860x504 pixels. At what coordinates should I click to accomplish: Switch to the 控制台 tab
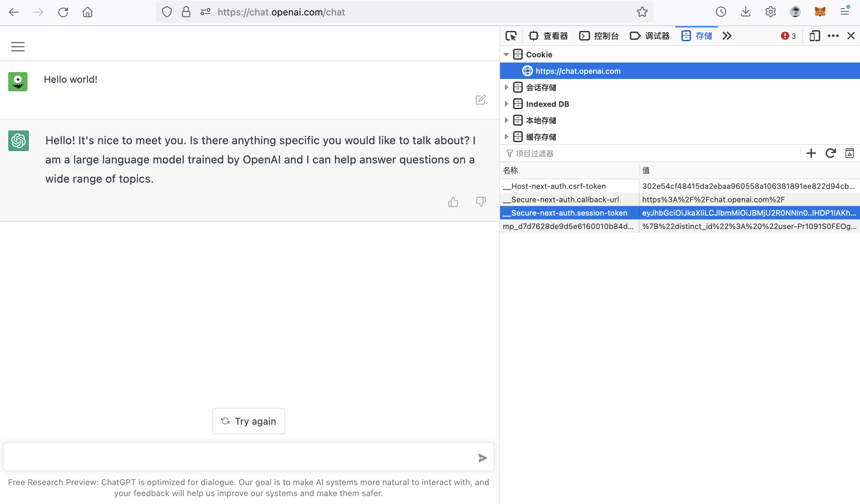599,36
